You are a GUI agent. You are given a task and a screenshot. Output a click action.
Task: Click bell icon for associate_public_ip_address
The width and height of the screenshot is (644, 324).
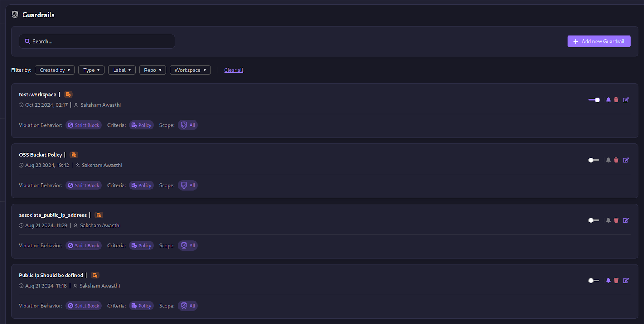608,220
